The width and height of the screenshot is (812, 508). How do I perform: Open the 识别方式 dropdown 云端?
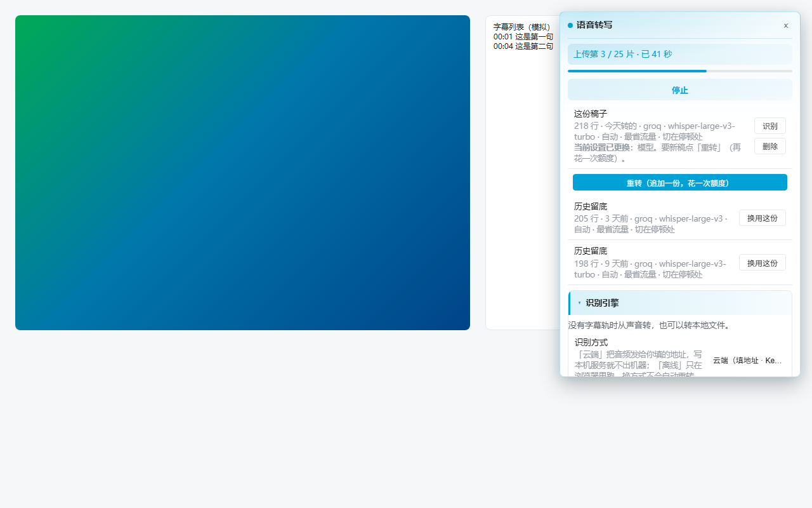748,360
